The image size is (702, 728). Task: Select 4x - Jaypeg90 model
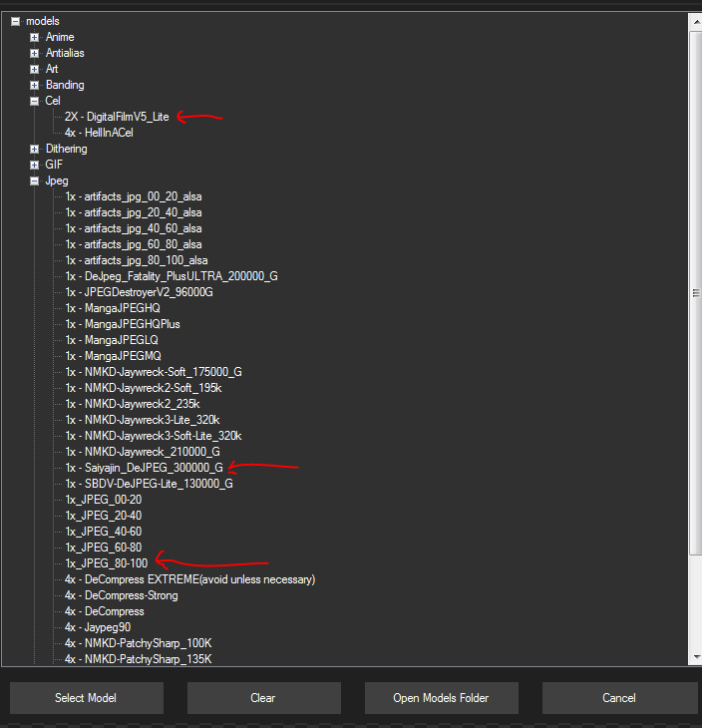coord(98,627)
